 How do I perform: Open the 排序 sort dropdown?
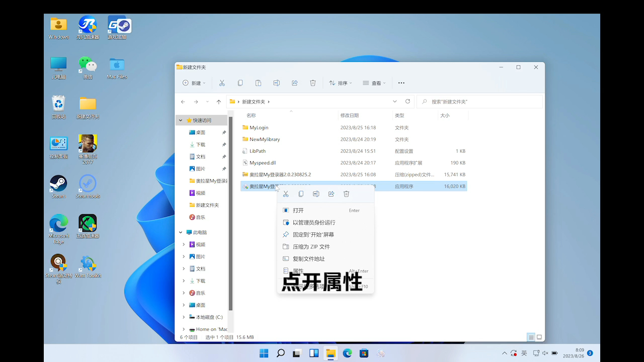[341, 83]
